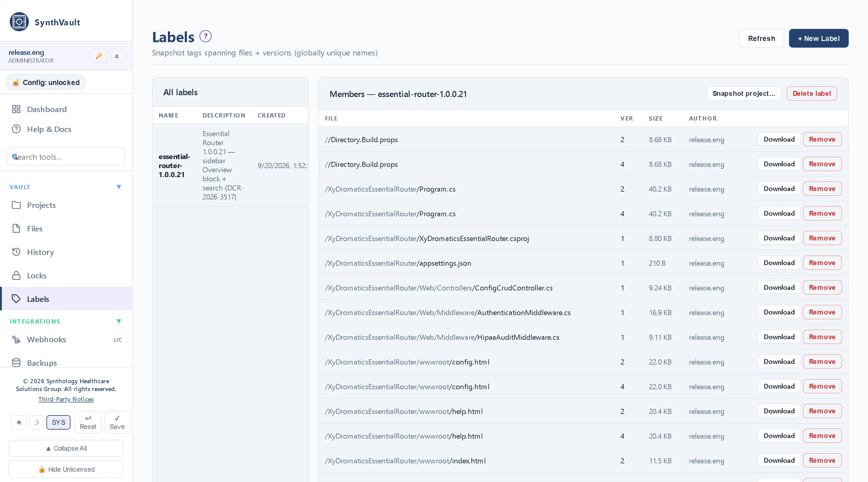This screenshot has width=868, height=482.
Task: Open Locks in the sidebar
Action: pyautogui.click(x=66, y=276)
